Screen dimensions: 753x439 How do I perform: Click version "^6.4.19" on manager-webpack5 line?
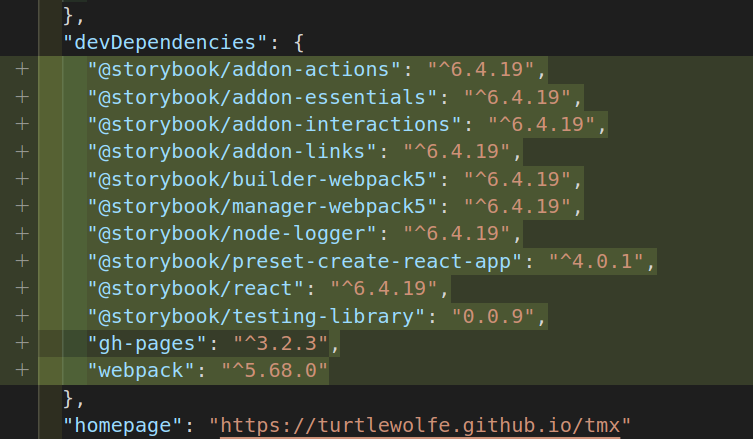click(x=517, y=207)
